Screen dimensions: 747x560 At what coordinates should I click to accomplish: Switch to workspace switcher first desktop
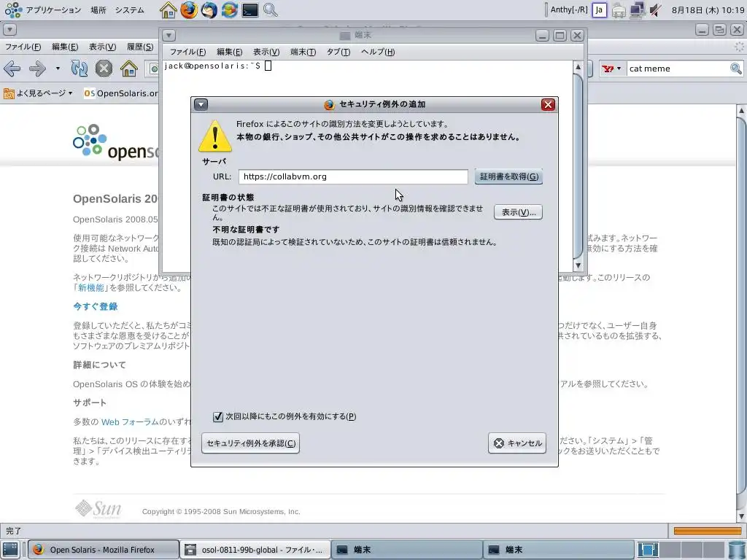(x=648, y=550)
